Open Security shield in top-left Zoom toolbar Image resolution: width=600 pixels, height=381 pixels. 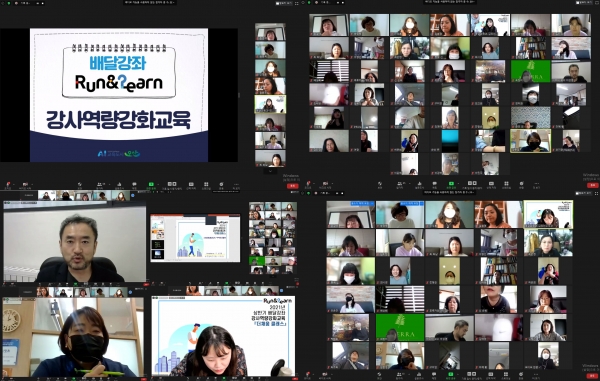pos(80,186)
